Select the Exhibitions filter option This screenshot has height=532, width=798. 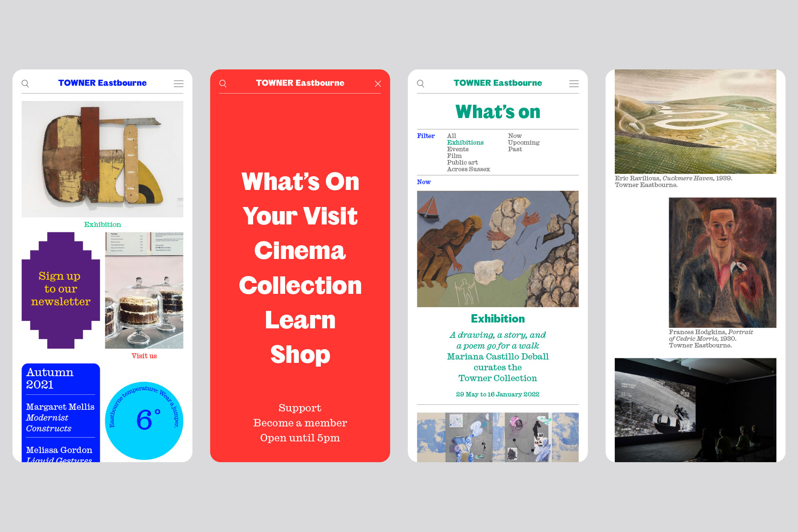click(x=465, y=143)
